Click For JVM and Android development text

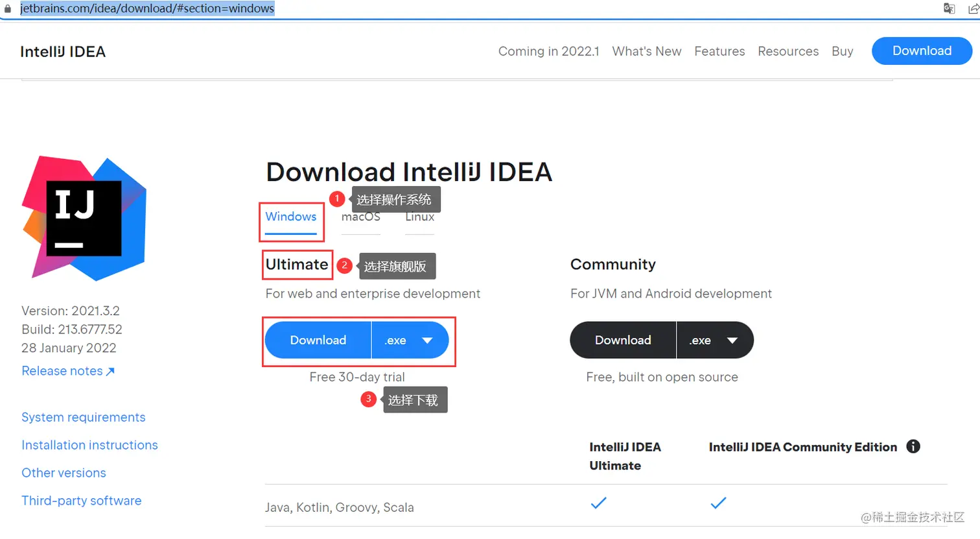[x=671, y=294]
